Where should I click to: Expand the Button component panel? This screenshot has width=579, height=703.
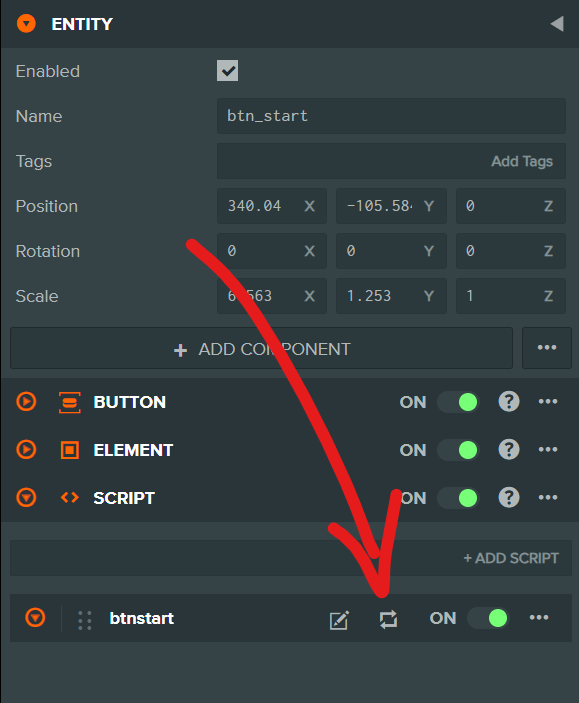(x=26, y=401)
